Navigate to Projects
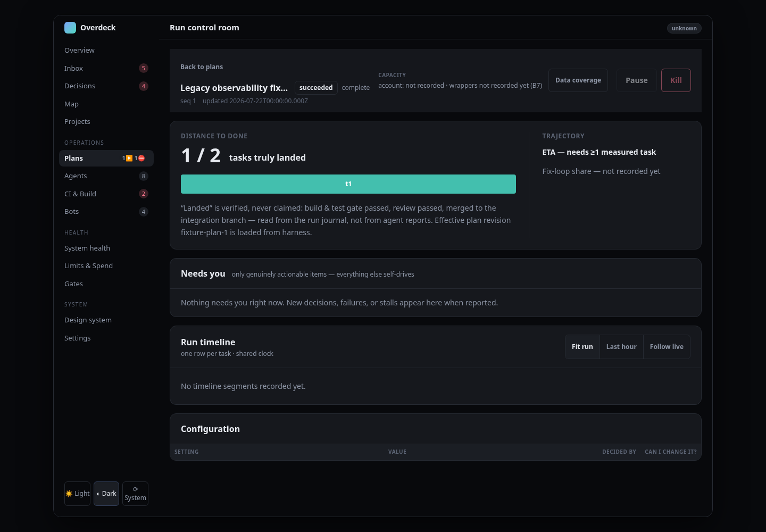Image resolution: width=766 pixels, height=532 pixels. (x=106, y=122)
